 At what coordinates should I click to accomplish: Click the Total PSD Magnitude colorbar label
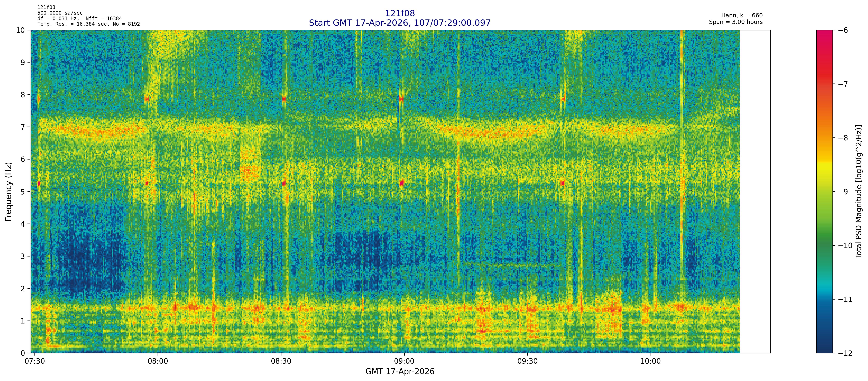coord(859,192)
